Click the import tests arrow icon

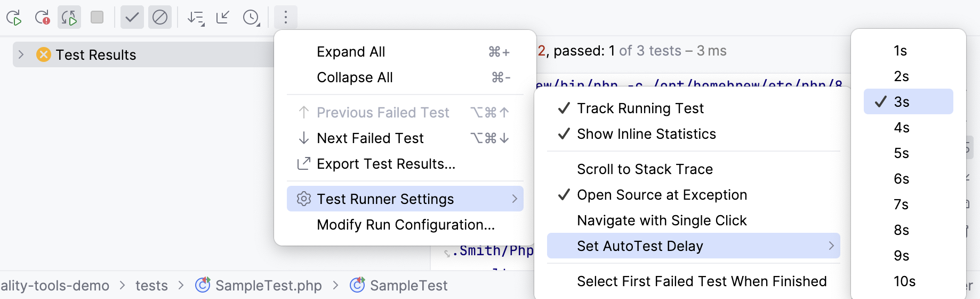pos(223,18)
